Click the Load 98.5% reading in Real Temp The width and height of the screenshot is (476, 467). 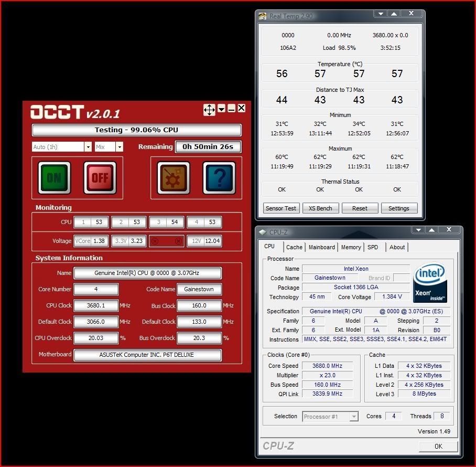(339, 48)
